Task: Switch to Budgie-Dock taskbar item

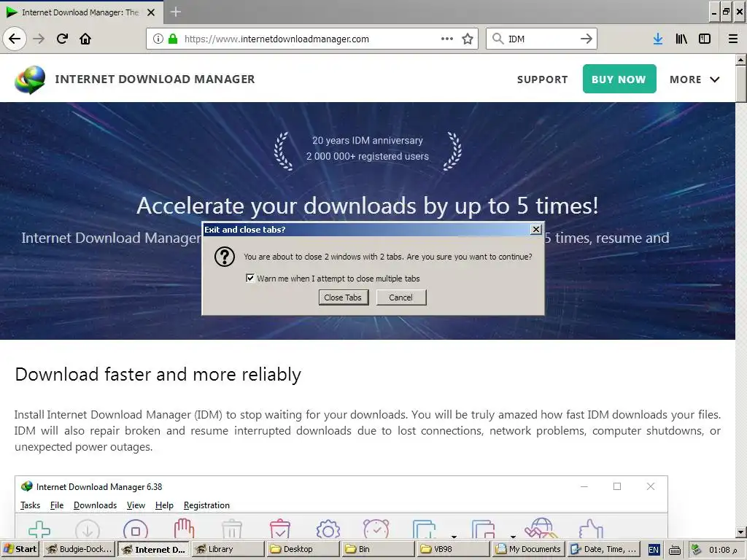Action: [x=80, y=549]
